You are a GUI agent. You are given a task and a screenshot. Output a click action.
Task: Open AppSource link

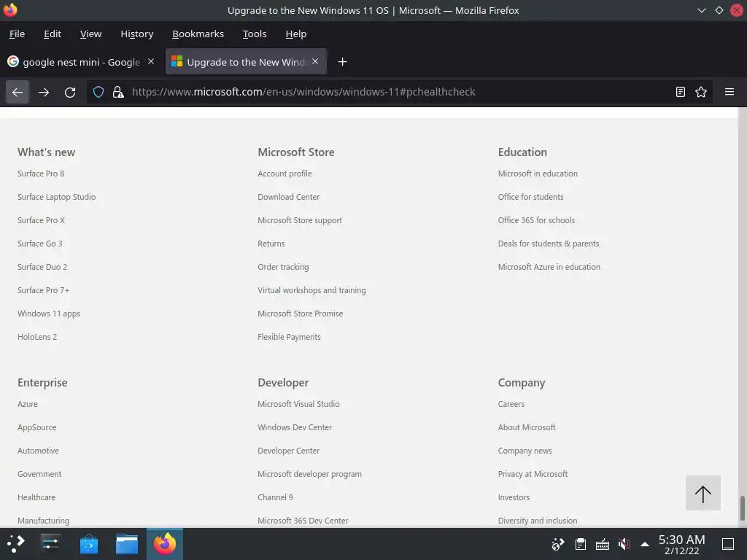[37, 427]
